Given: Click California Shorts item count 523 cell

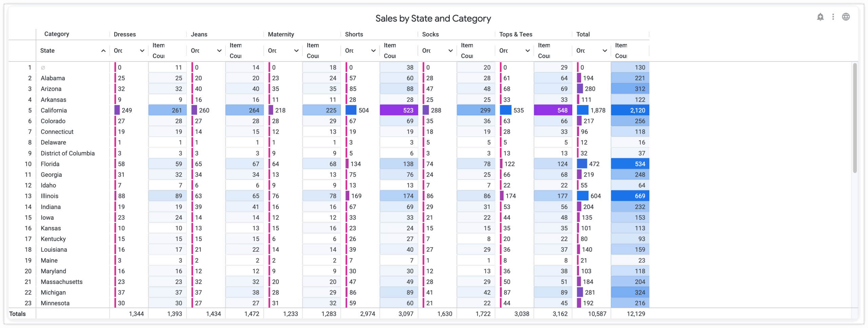Looking at the screenshot, I should tap(399, 110).
